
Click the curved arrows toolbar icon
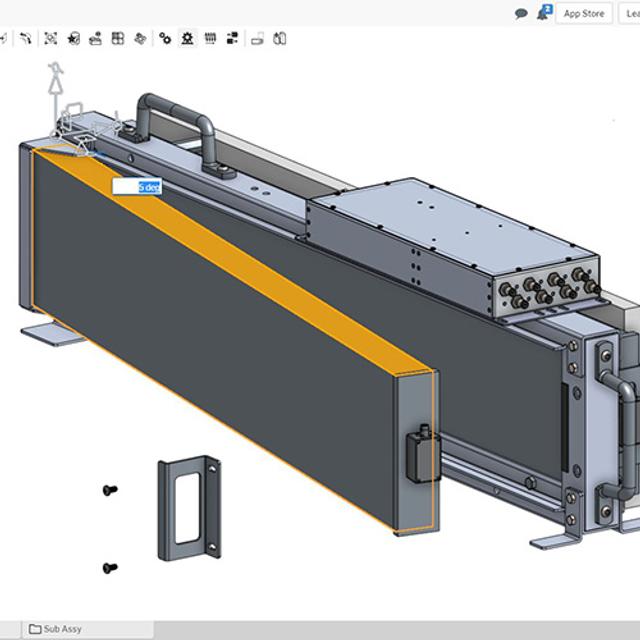click(x=26, y=39)
